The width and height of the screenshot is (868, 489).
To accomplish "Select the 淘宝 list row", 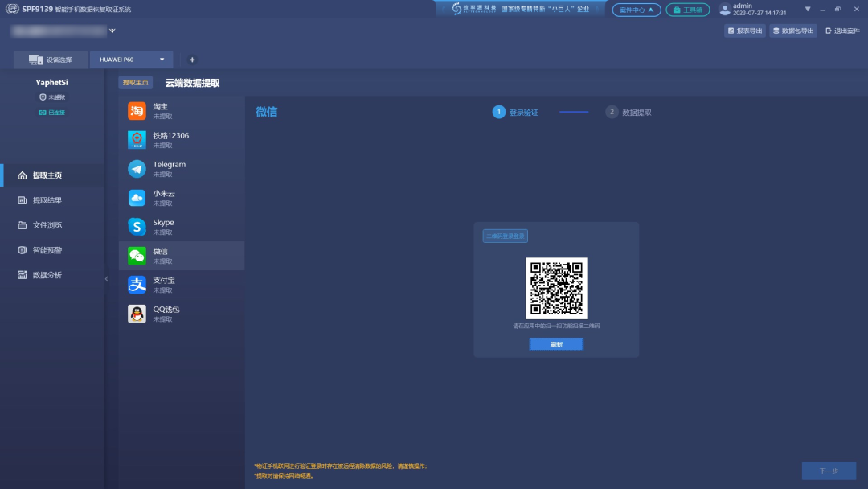I will coord(182,111).
